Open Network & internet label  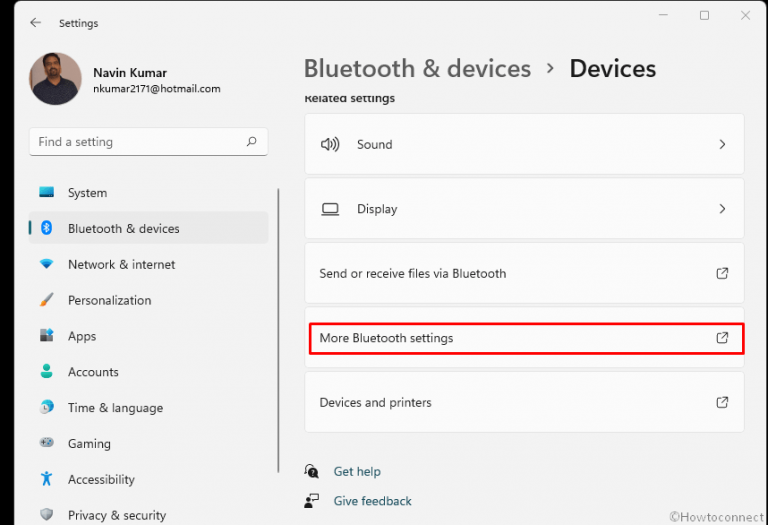(x=121, y=264)
